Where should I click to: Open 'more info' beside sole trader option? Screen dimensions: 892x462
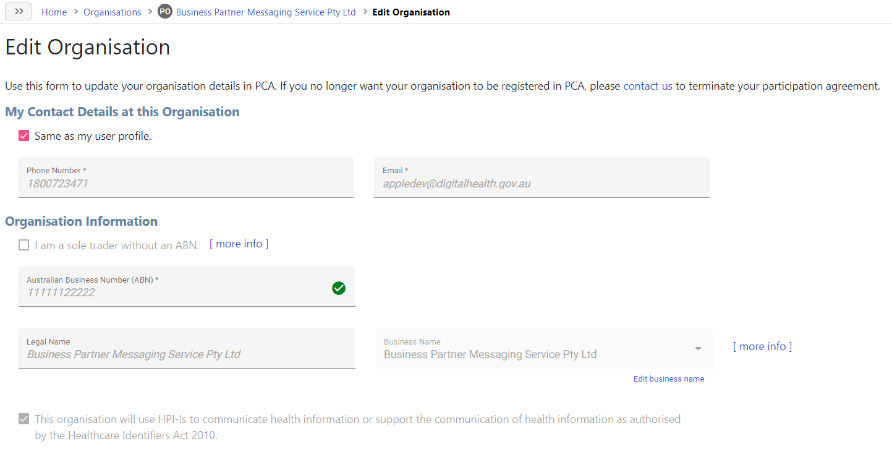(239, 244)
